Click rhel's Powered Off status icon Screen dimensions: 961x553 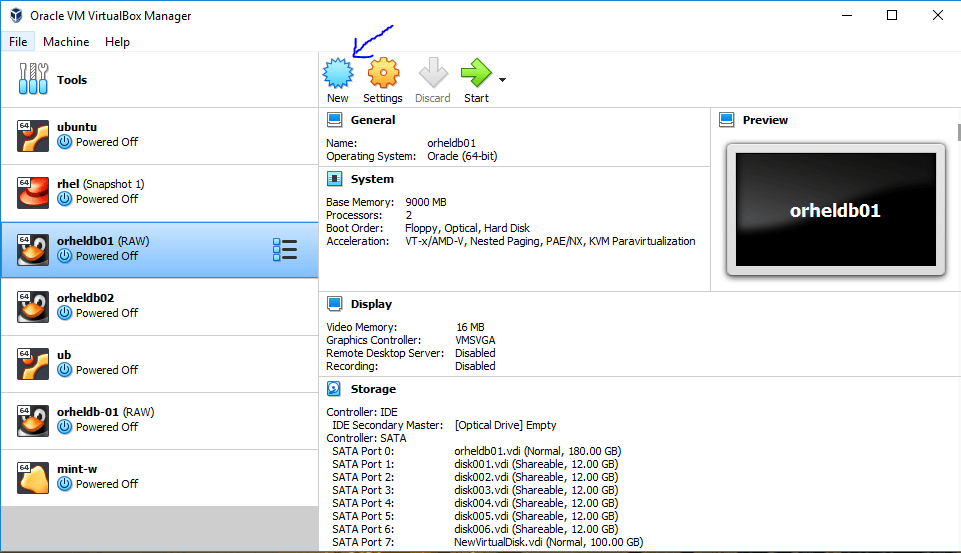64,199
